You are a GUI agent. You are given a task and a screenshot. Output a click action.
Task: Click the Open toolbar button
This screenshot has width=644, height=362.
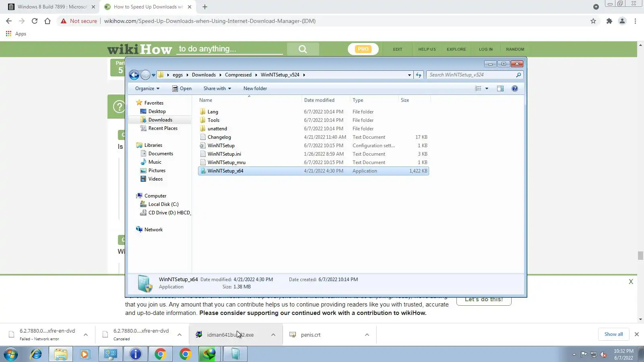[x=182, y=88]
